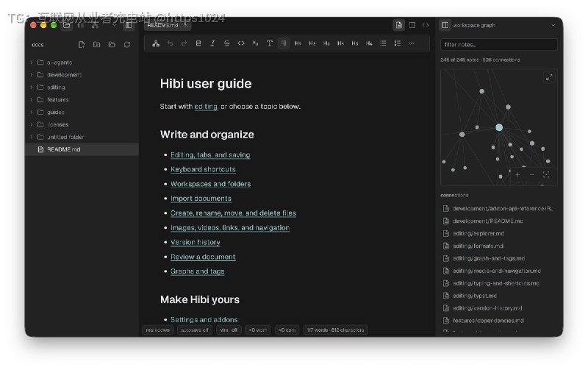Open the workspace graph panel dropdown
Image resolution: width=588 pixels, height=370 pixels.
click(x=553, y=25)
